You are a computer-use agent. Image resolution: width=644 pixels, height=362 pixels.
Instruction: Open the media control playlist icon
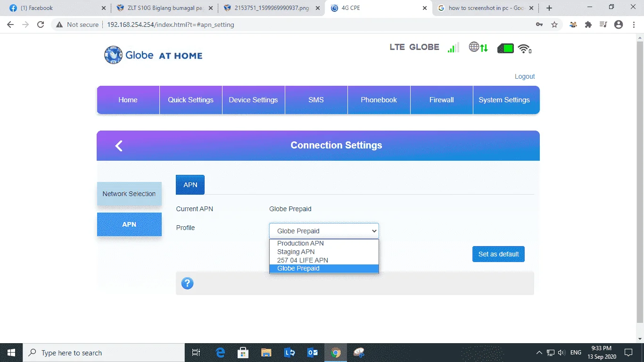603,25
